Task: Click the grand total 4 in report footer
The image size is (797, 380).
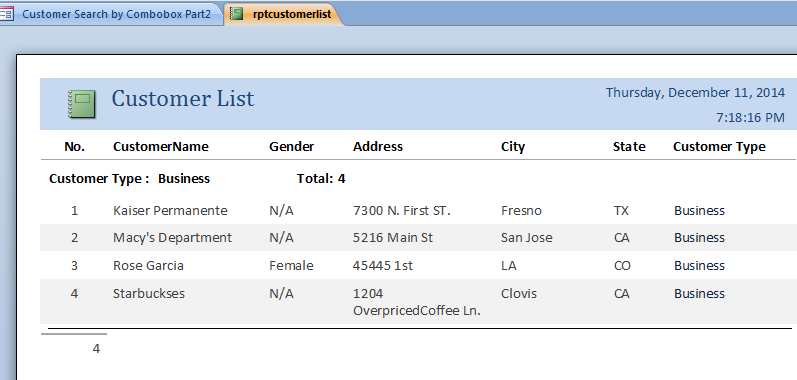Action: (x=96, y=349)
